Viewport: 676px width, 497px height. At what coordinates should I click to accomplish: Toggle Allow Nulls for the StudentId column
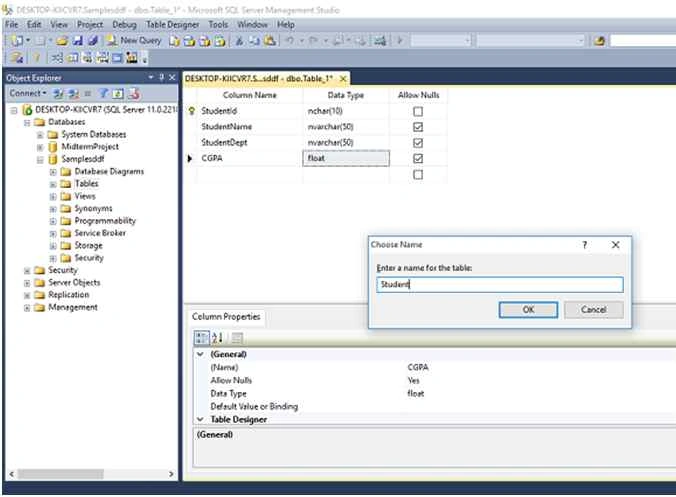(418, 111)
